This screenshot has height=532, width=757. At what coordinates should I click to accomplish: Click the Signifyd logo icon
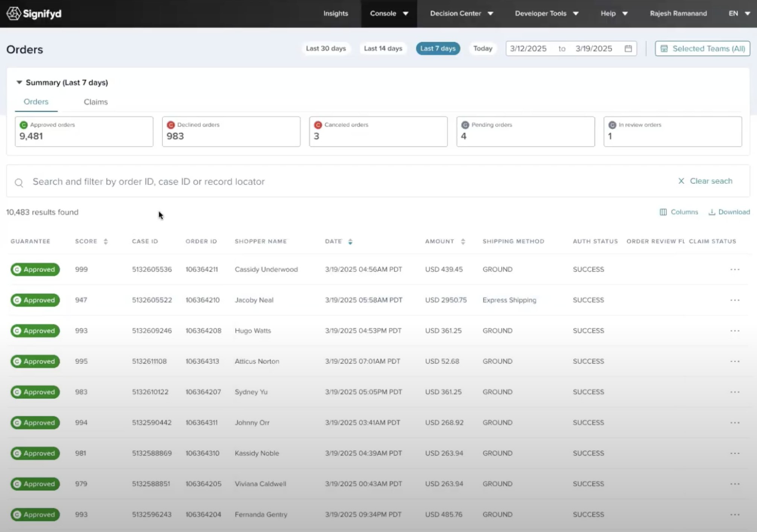coord(14,14)
